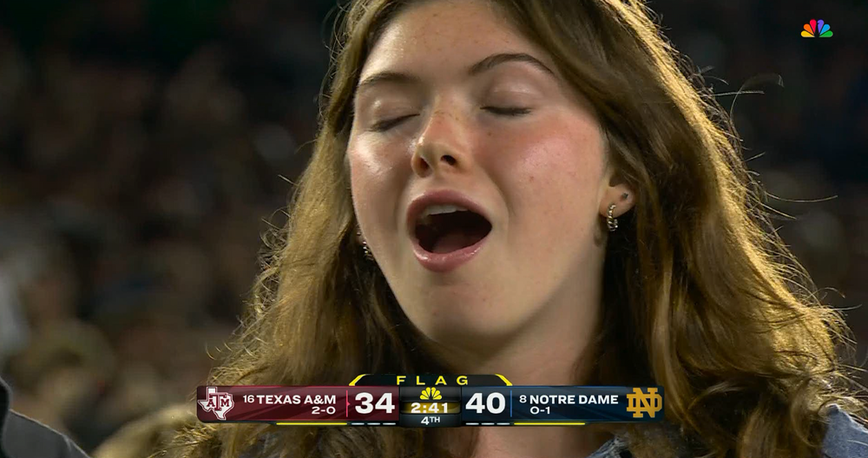This screenshot has height=458, width=868.
Task: Click the Notre Dame score of 40
Action: click(485, 404)
